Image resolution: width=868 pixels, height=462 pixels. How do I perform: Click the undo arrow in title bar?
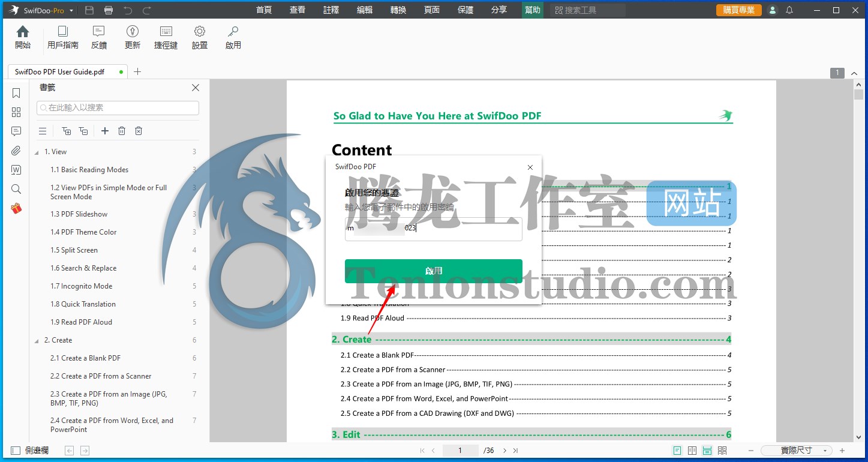tap(128, 10)
